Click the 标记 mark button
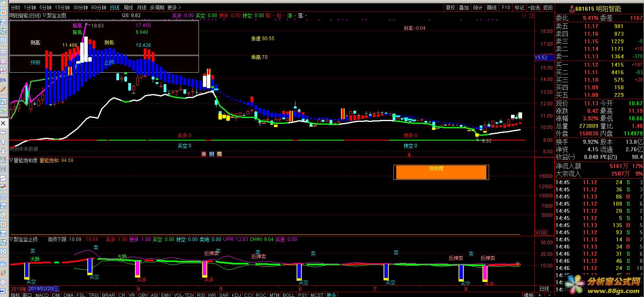Screen dimensions: 644x297 519,8
